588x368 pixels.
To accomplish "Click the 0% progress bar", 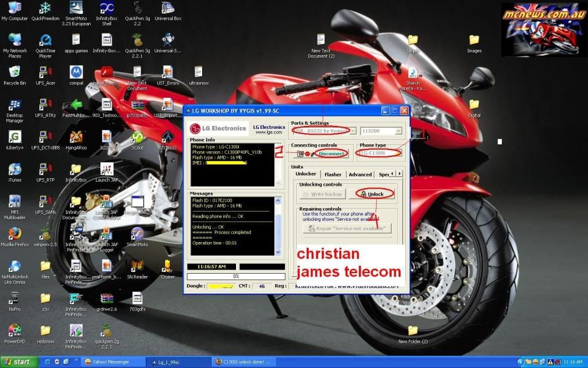I will click(x=236, y=277).
